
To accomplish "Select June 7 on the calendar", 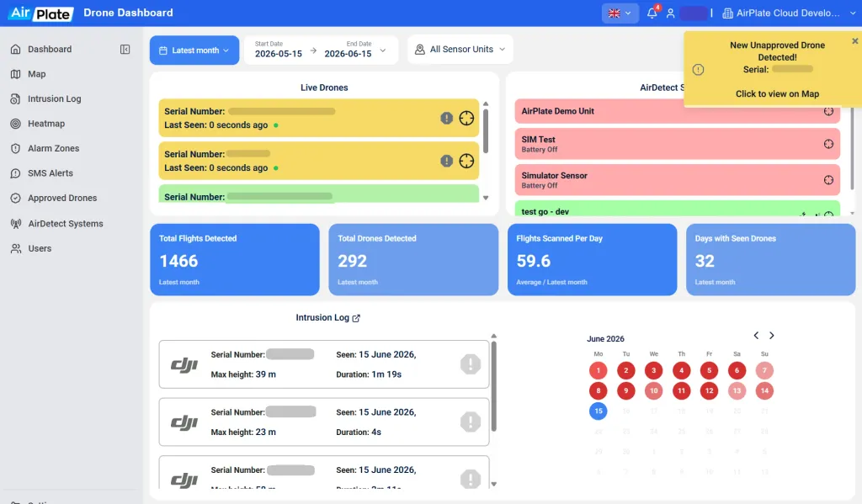I will point(764,370).
